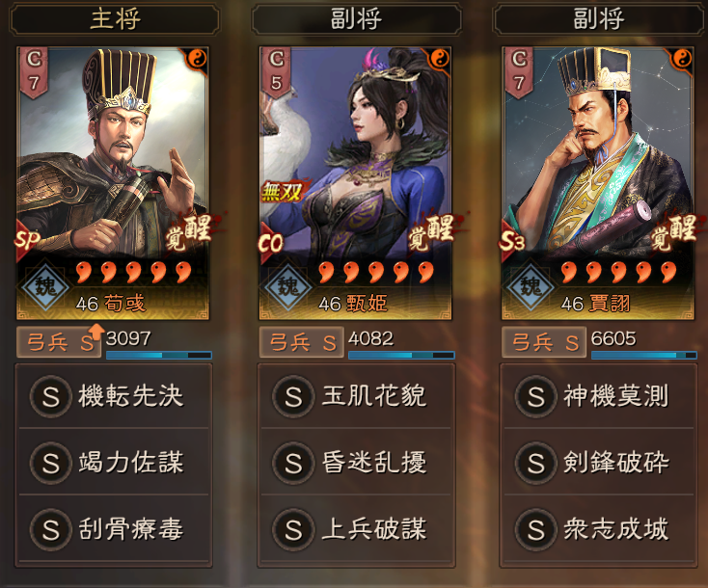This screenshot has width=708, height=588.
Task: Click the yin-yang icon on 荀彧's card
Action: [x=198, y=58]
